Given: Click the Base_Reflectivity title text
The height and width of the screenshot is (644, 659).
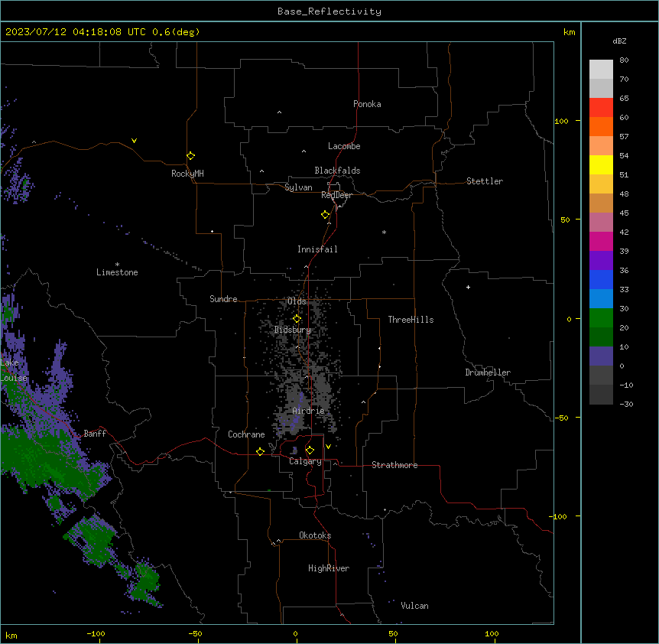Looking at the screenshot, I should (329, 11).
